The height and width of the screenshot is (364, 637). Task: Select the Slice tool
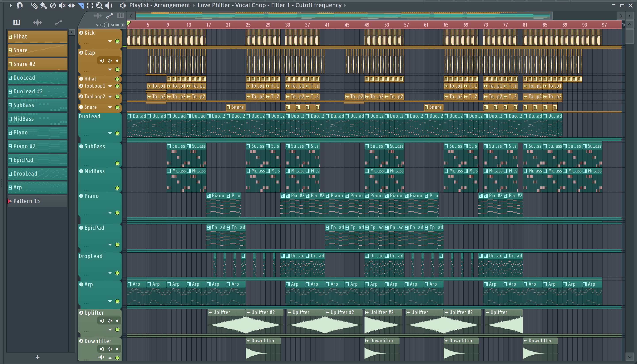[81, 5]
